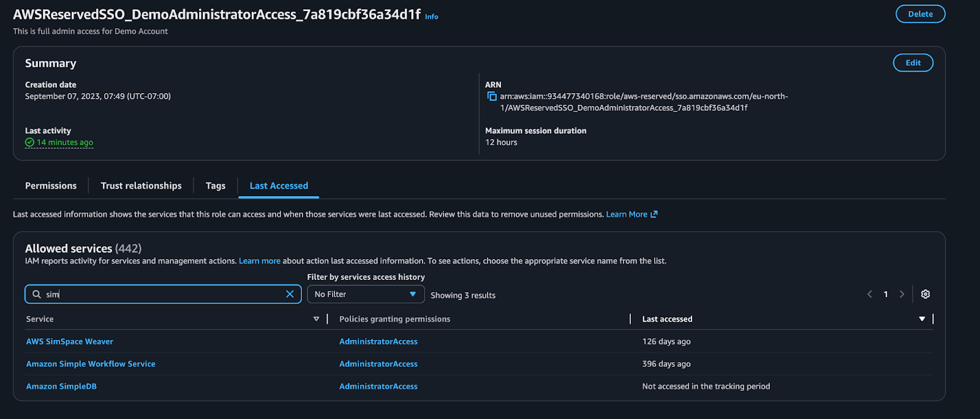Switch to the Permissions tab

click(51, 186)
